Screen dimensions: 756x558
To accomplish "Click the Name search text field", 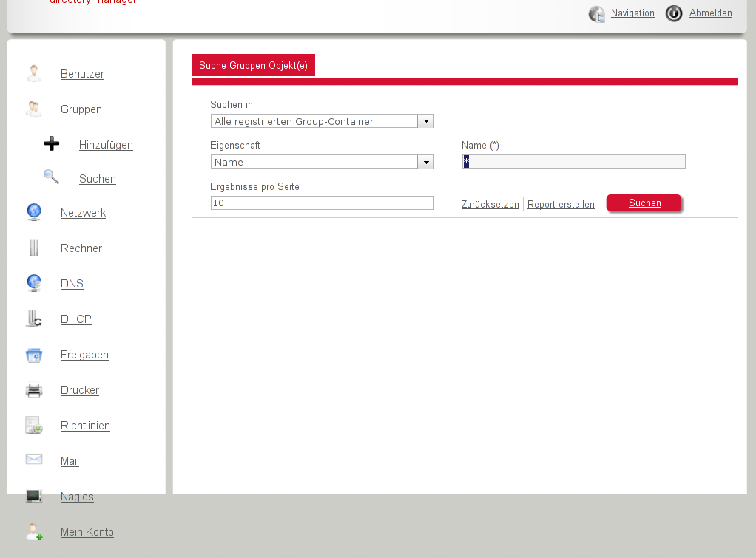I will click(x=574, y=162).
